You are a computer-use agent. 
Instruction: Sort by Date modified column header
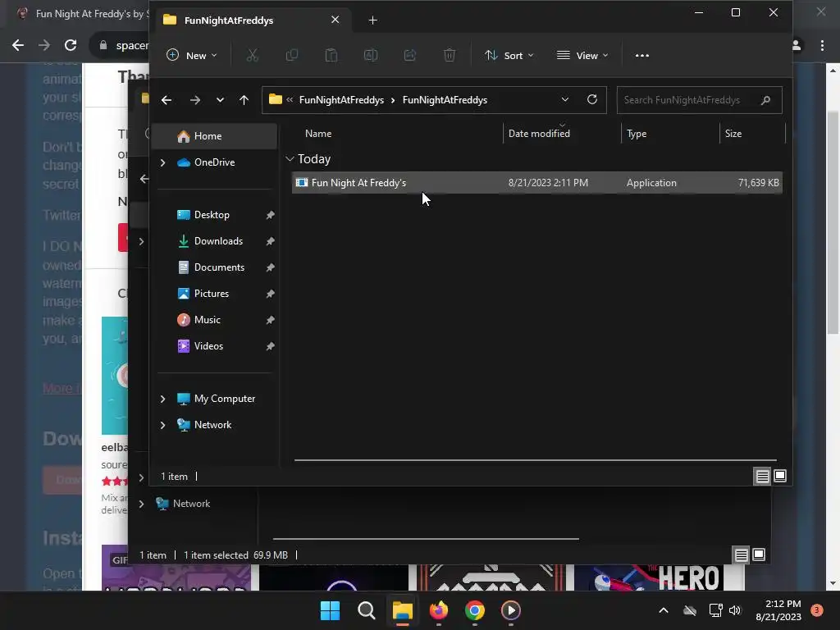(x=539, y=134)
